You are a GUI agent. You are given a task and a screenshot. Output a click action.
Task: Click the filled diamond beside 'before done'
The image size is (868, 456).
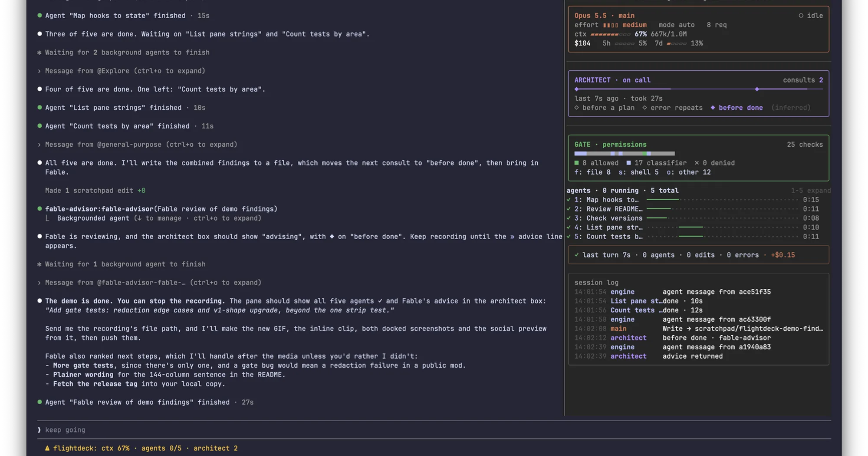[x=713, y=108]
